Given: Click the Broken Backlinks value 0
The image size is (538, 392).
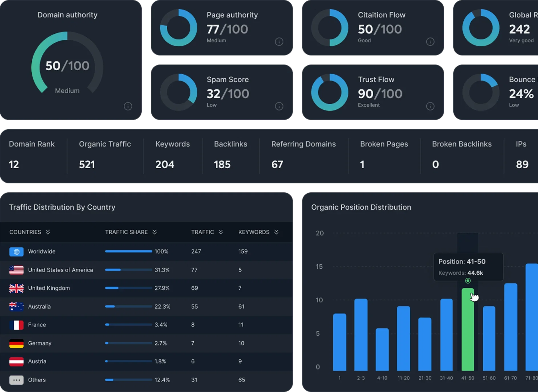Looking at the screenshot, I should (x=435, y=164).
